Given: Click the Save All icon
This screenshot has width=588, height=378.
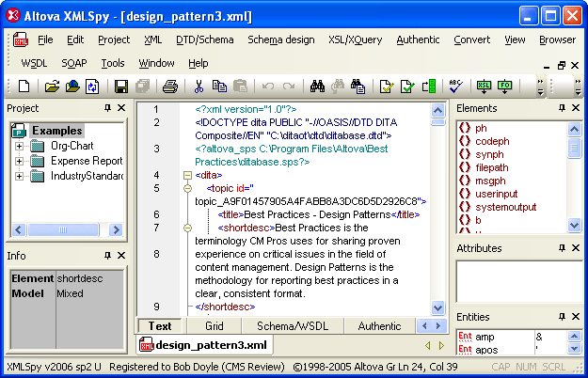Looking at the screenshot, I should coord(142,87).
